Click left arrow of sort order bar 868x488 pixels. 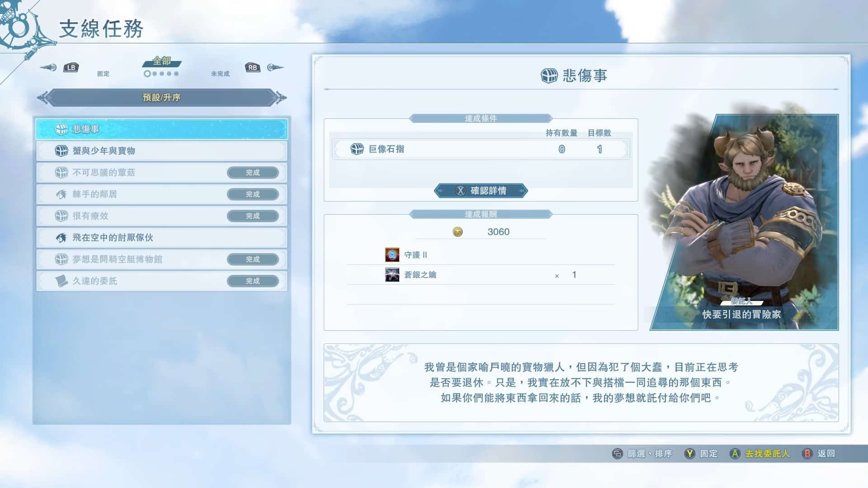(x=43, y=98)
